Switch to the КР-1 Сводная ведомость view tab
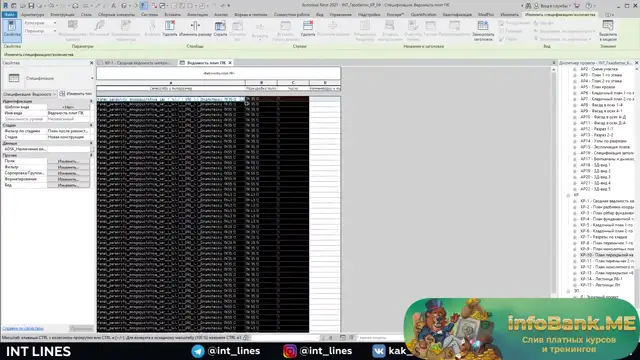 click(137, 63)
